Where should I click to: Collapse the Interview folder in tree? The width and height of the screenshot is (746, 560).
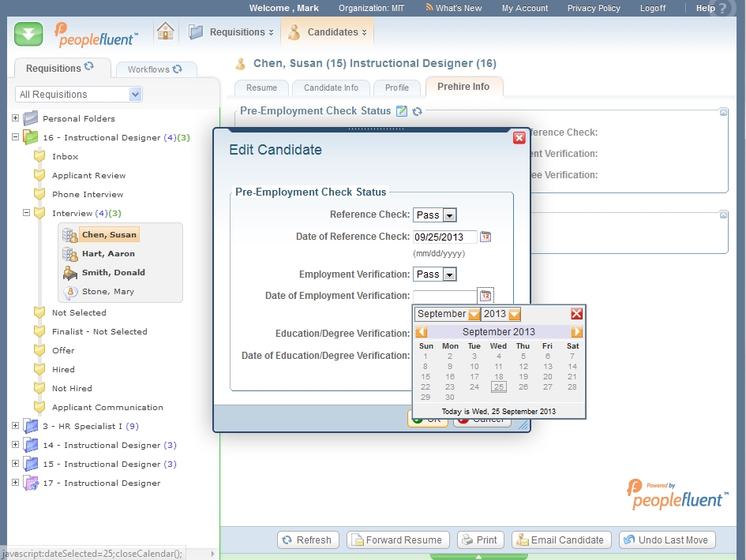point(26,213)
